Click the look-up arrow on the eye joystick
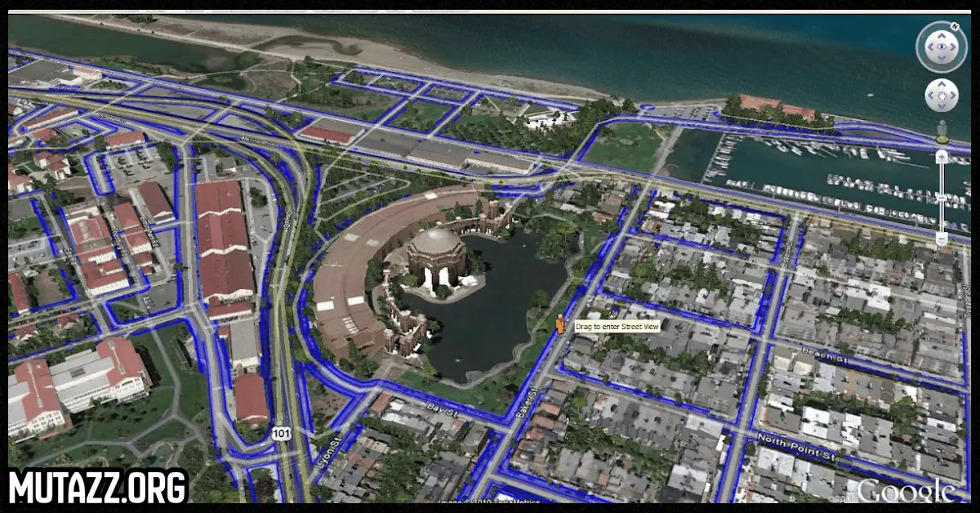980x513 pixels. pos(941,35)
